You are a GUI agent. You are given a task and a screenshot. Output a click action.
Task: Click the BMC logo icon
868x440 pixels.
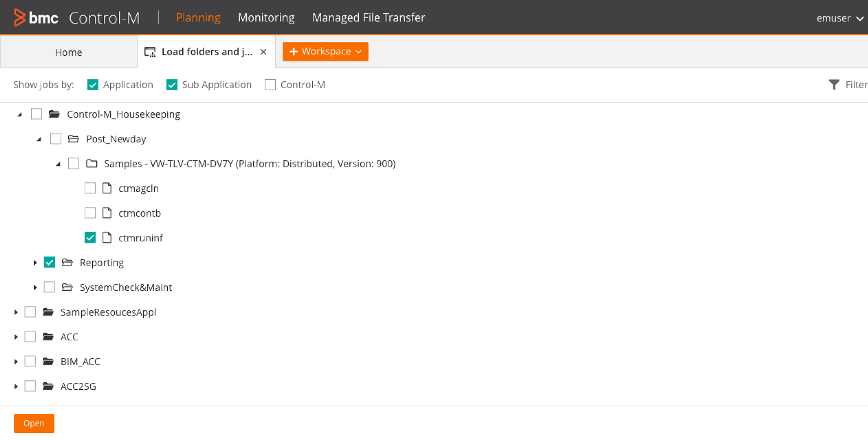(x=20, y=18)
